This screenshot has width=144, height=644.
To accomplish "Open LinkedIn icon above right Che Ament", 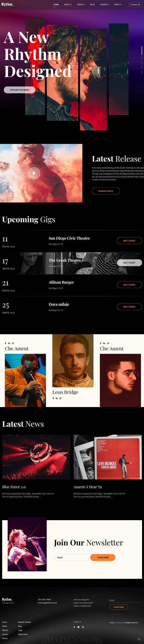I will pos(104,343).
